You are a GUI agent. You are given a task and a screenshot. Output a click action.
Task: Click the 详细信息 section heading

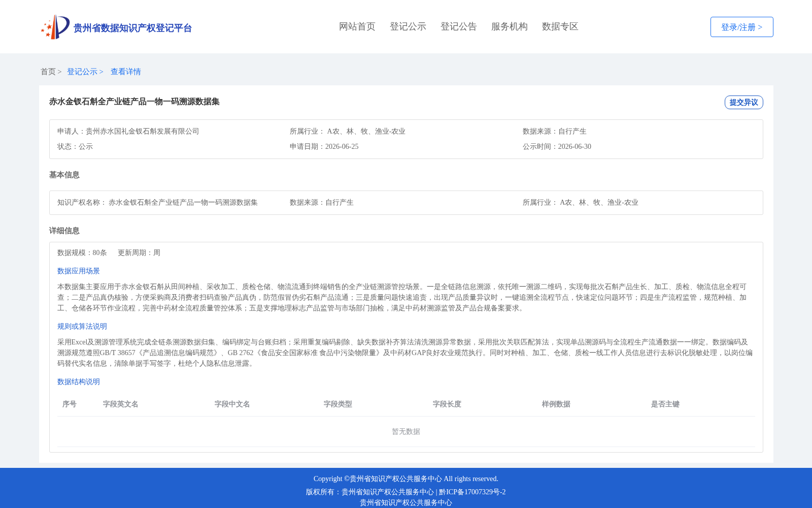click(x=64, y=231)
